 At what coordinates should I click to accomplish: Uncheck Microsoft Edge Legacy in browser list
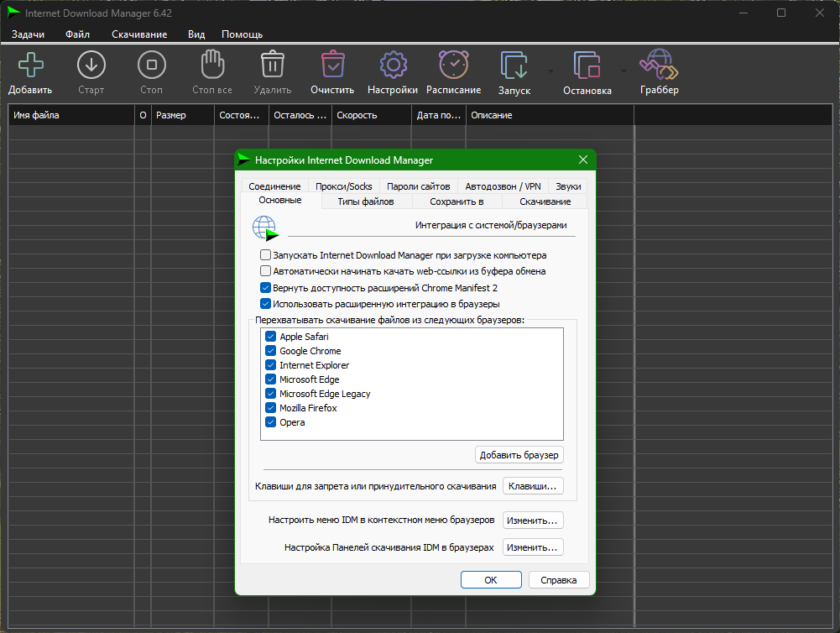tap(271, 394)
